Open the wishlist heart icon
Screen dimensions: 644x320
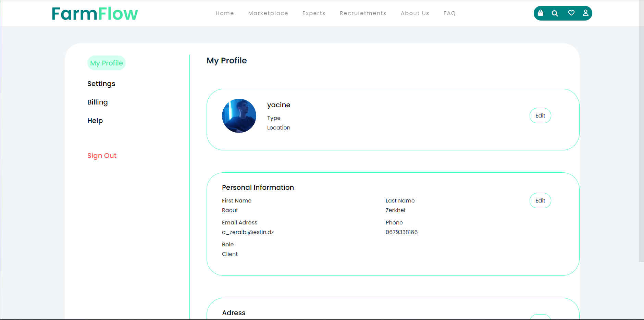(x=571, y=13)
